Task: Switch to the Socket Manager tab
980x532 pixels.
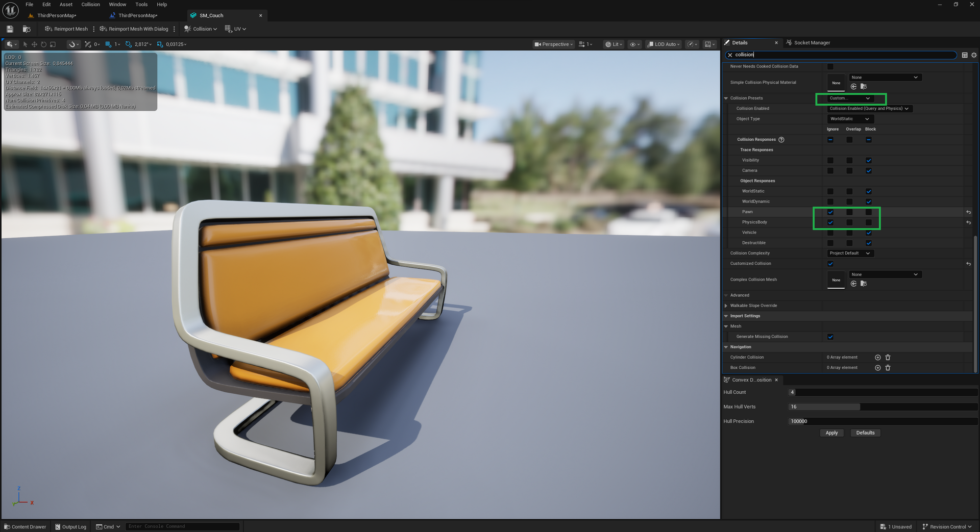Action: point(812,43)
